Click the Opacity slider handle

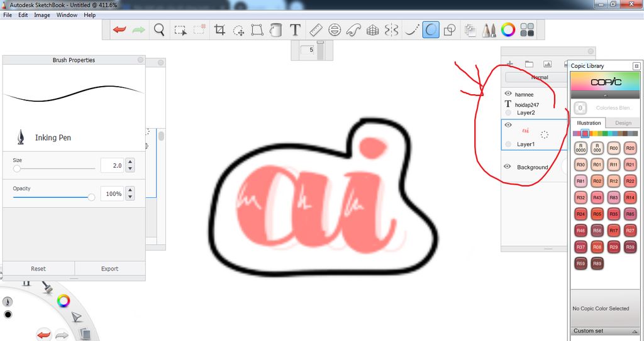pyautogui.click(x=92, y=197)
